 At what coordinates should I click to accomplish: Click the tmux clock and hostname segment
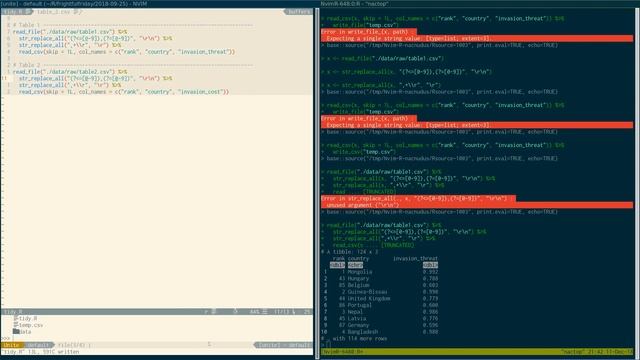[x=596, y=351]
